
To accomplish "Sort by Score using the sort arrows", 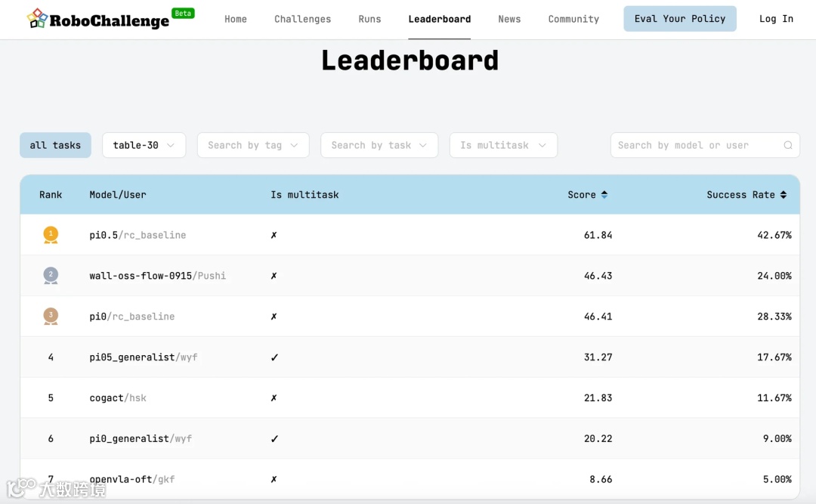I will pyautogui.click(x=604, y=195).
